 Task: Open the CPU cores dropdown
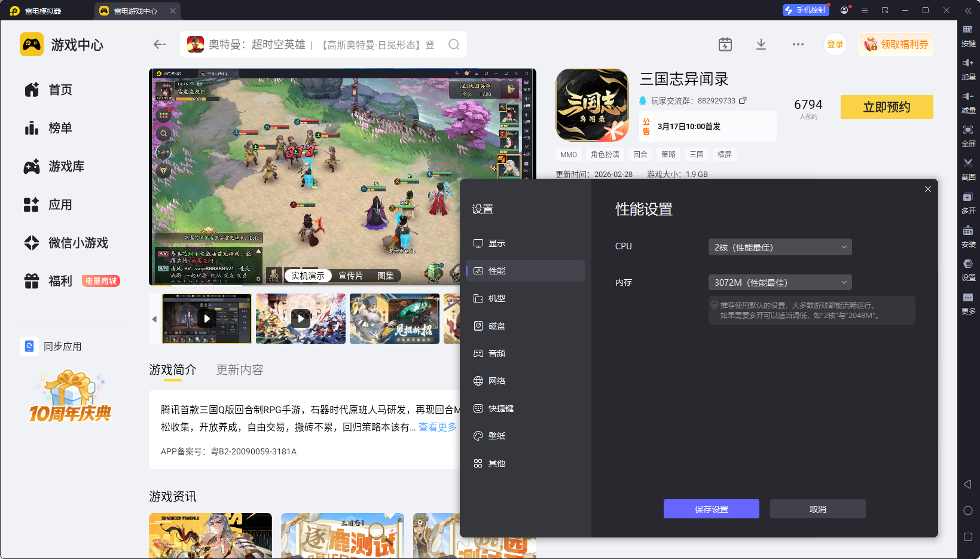pos(780,247)
